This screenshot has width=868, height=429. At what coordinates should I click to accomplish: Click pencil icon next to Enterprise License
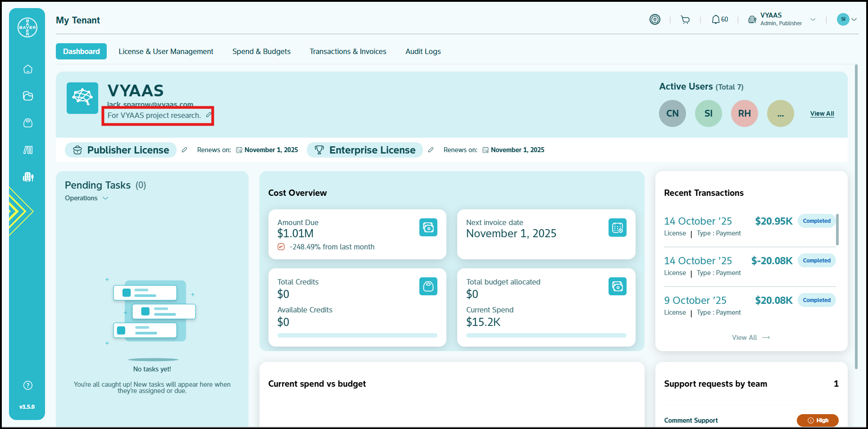[431, 150]
